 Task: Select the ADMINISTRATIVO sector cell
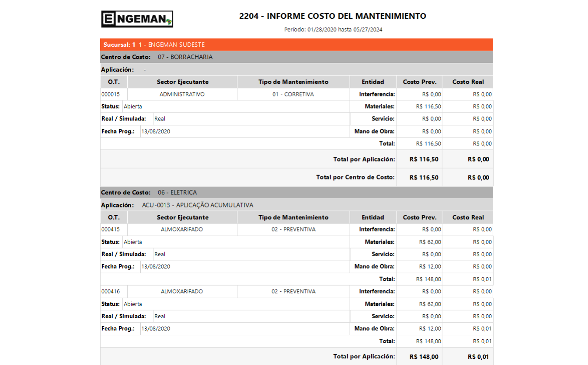point(182,94)
